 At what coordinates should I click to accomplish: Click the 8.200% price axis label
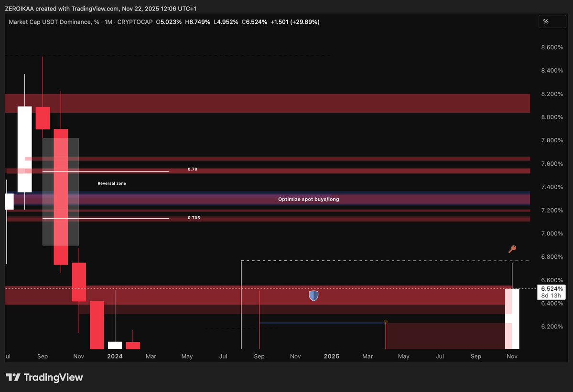552,94
